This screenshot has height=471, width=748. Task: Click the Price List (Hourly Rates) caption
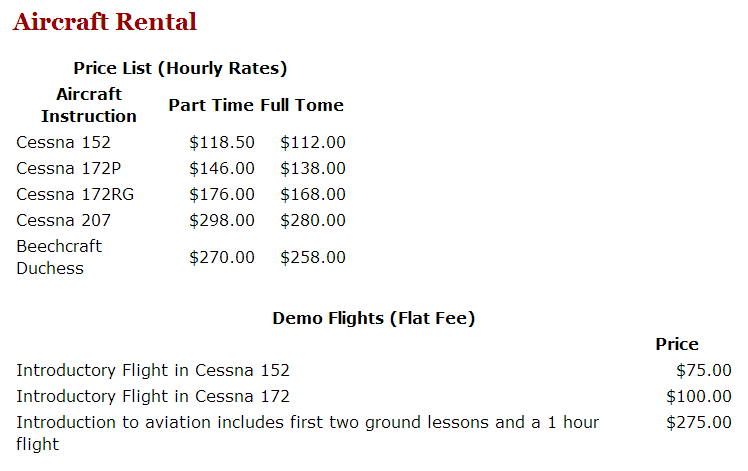pyautogui.click(x=180, y=68)
